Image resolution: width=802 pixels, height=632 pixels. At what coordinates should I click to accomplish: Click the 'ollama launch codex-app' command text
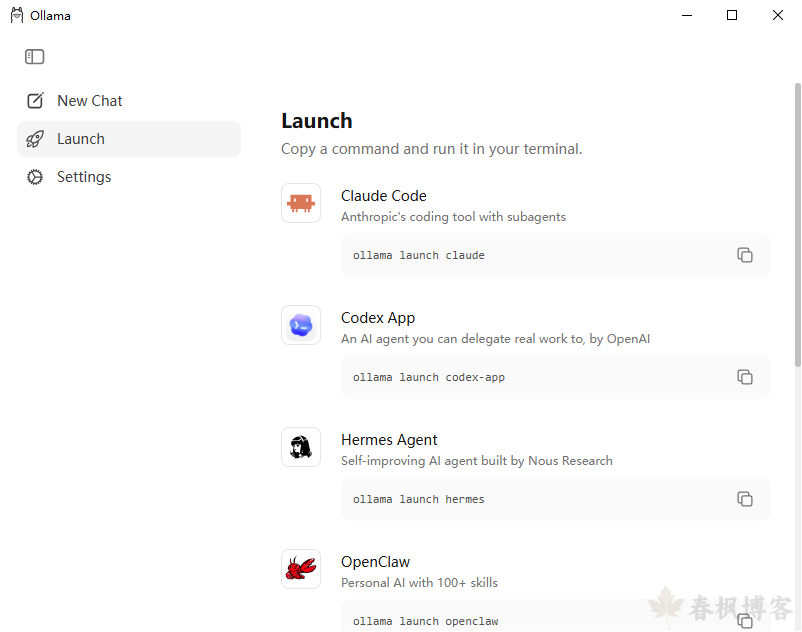point(429,377)
